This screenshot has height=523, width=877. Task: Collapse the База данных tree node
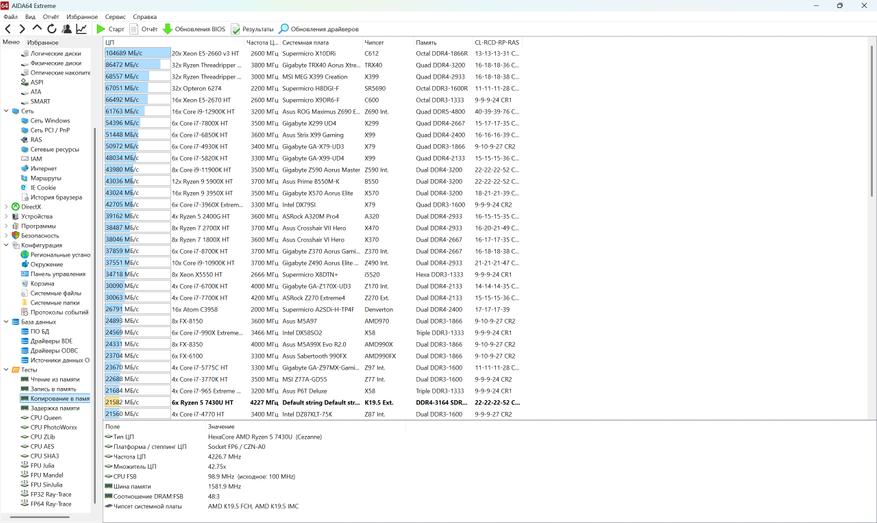6,322
